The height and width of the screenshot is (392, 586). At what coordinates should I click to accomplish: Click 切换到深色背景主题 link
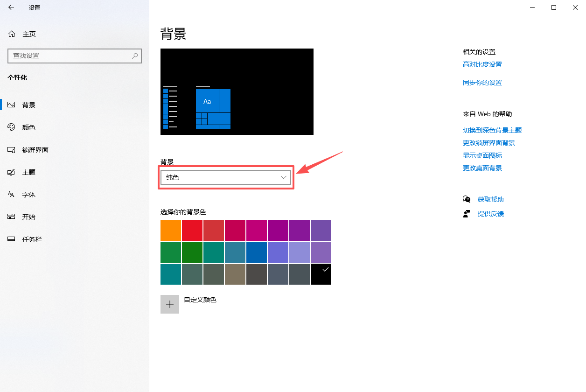tap(492, 131)
